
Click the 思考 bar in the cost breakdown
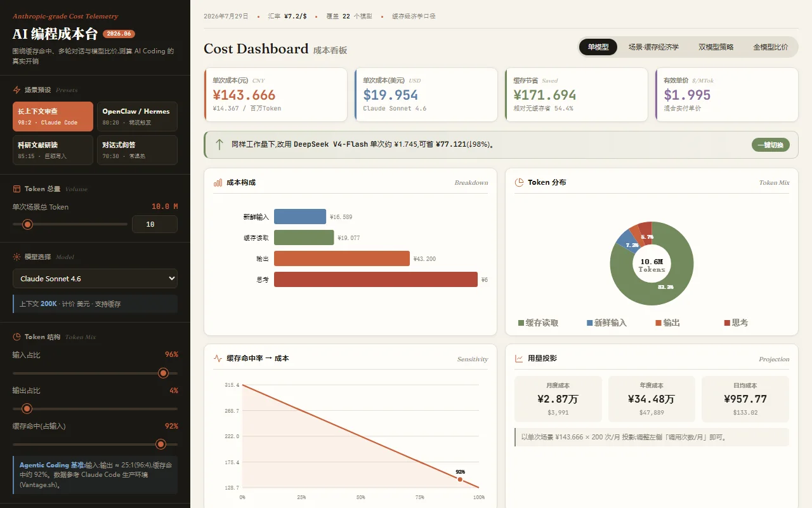[x=376, y=279]
